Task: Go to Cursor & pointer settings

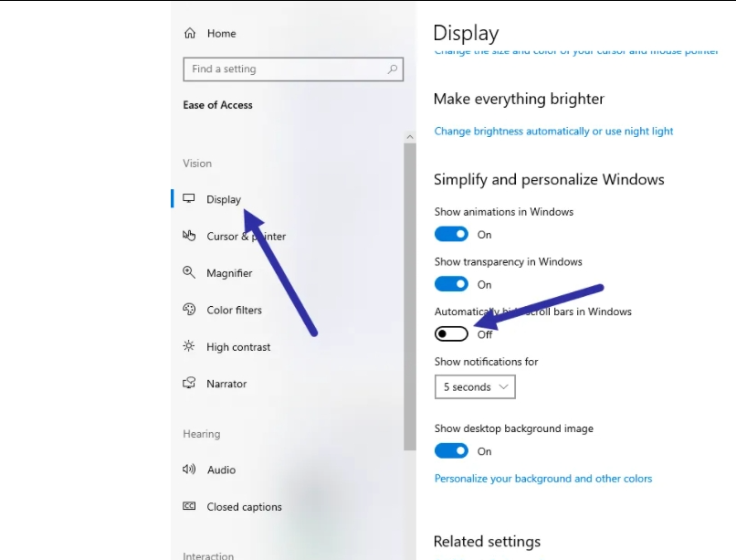Action: (246, 237)
